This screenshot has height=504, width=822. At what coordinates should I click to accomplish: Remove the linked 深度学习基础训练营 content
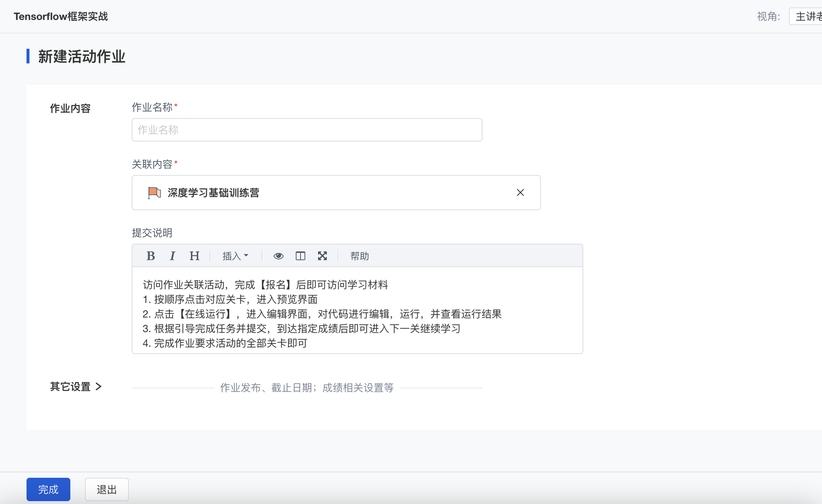tap(520, 193)
